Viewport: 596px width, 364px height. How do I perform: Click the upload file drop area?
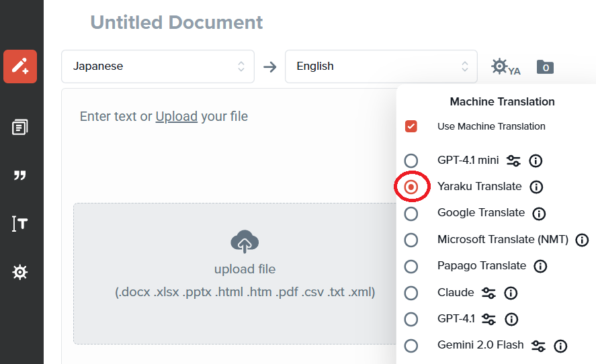[235, 273]
